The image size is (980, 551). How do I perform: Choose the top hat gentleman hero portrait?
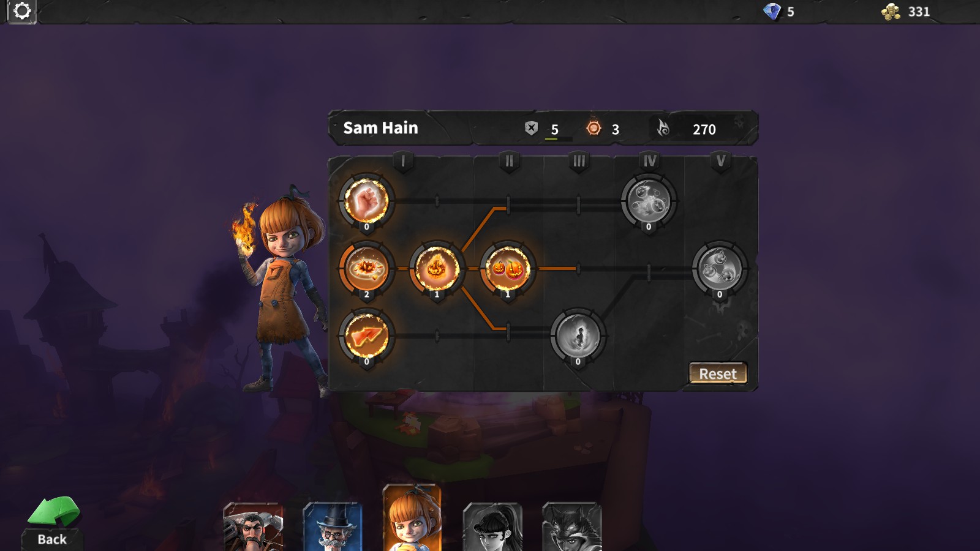333,527
